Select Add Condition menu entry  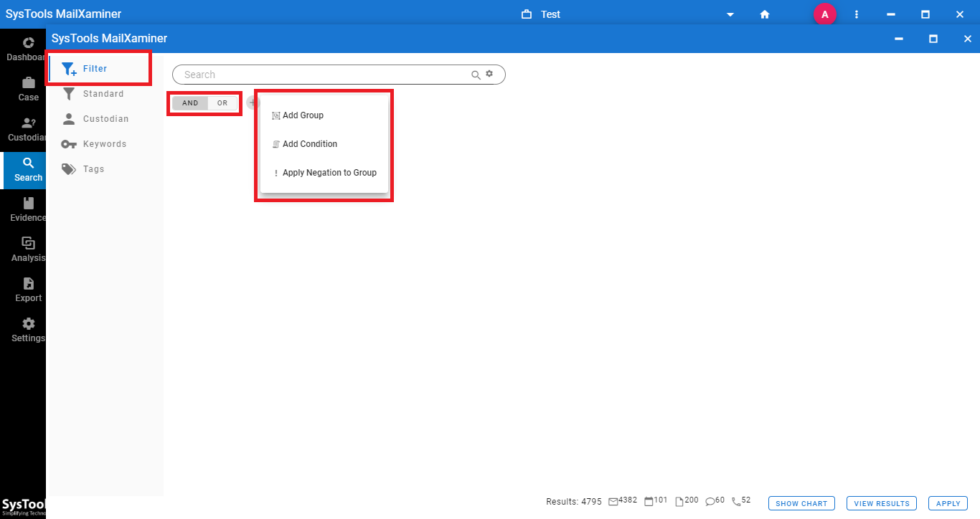click(309, 144)
